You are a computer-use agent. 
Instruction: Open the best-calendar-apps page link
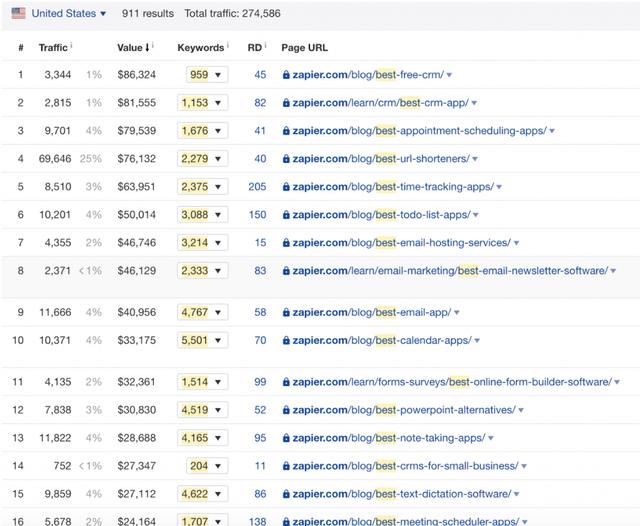382,340
